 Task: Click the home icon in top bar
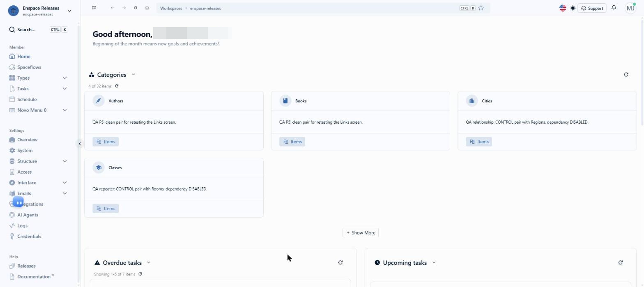click(x=147, y=8)
